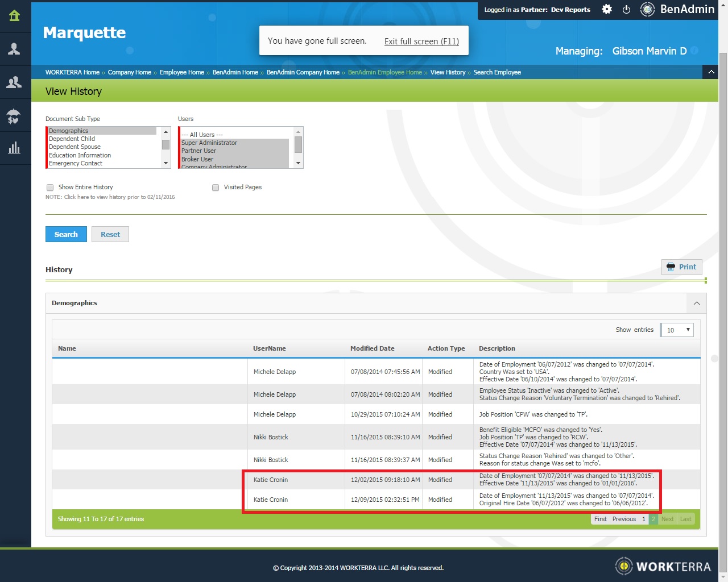Image resolution: width=728 pixels, height=582 pixels.
Task: Open the single user sidebar icon
Action: (x=15, y=49)
